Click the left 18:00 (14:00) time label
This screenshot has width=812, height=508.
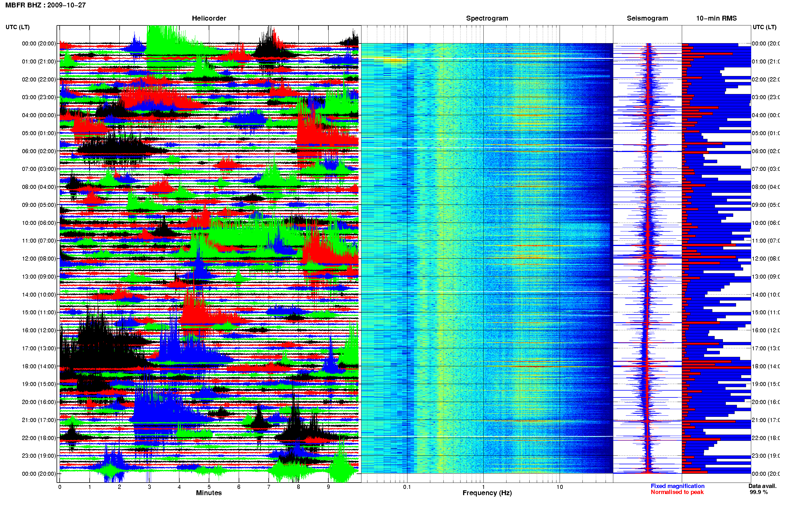coord(39,366)
